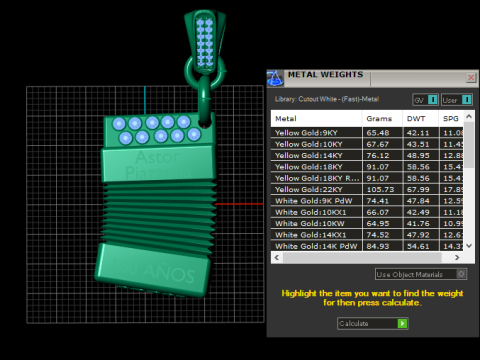
Task: Close the Metal Weights panel
Action: 471,78
